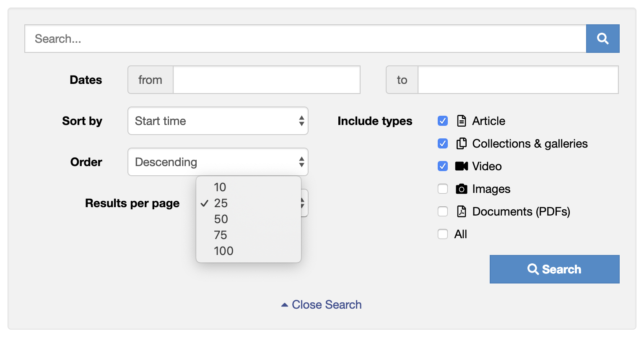Uncheck the Collections & galleries checkbox
This screenshot has width=644, height=338.
click(443, 143)
